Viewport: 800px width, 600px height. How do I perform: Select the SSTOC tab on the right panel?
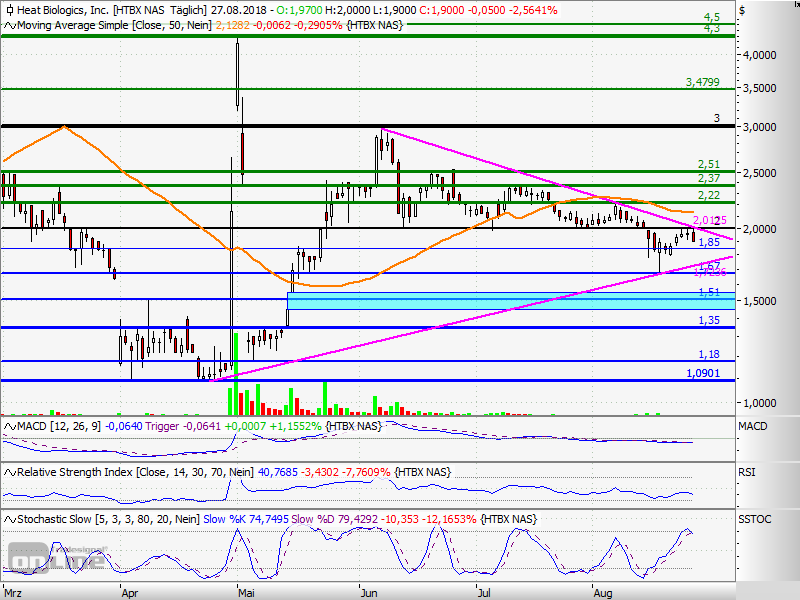(x=757, y=518)
